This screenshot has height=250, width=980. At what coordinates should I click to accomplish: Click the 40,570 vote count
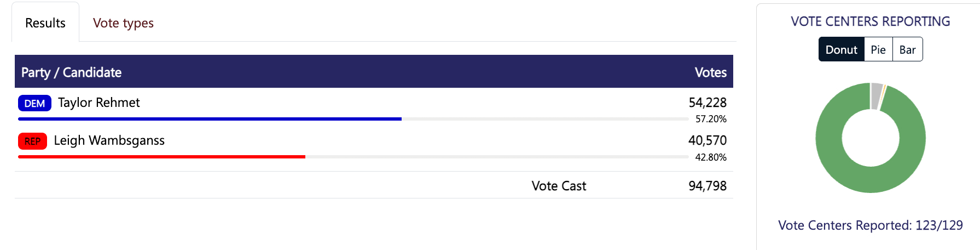coord(708,140)
